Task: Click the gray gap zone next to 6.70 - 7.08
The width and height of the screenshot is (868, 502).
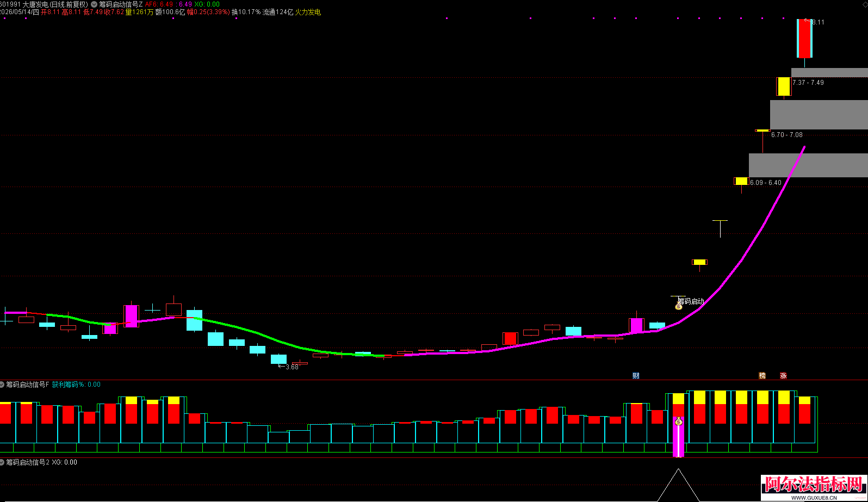Action: (819, 114)
